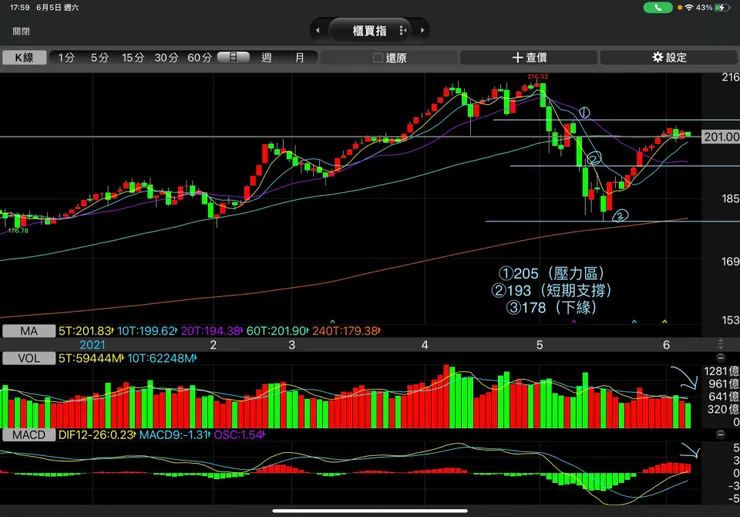Click the DIF12-26:0.23 value
This screenshot has height=517, width=740.
coord(96,435)
